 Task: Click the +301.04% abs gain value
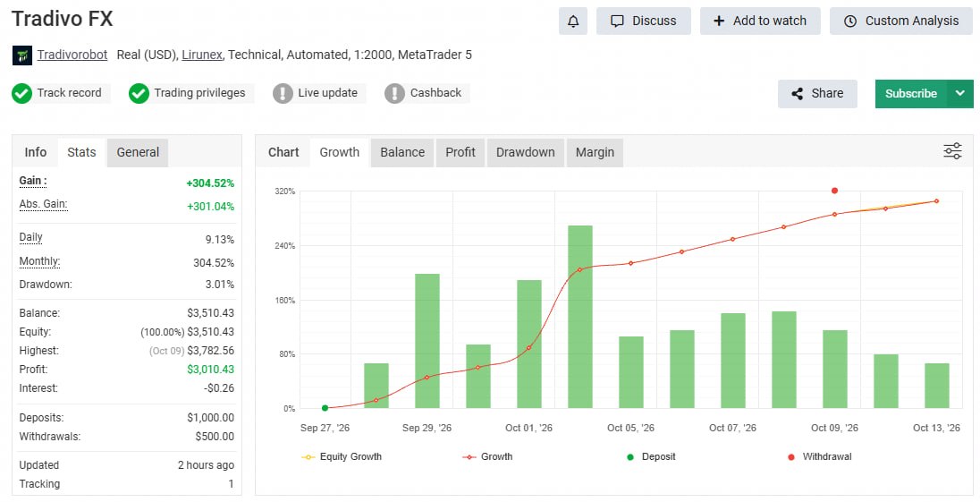coord(210,207)
